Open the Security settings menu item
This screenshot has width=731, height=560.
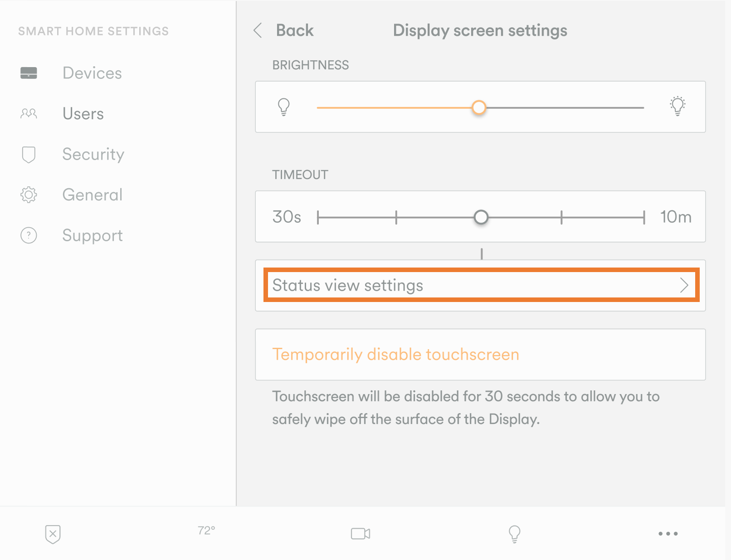(93, 154)
